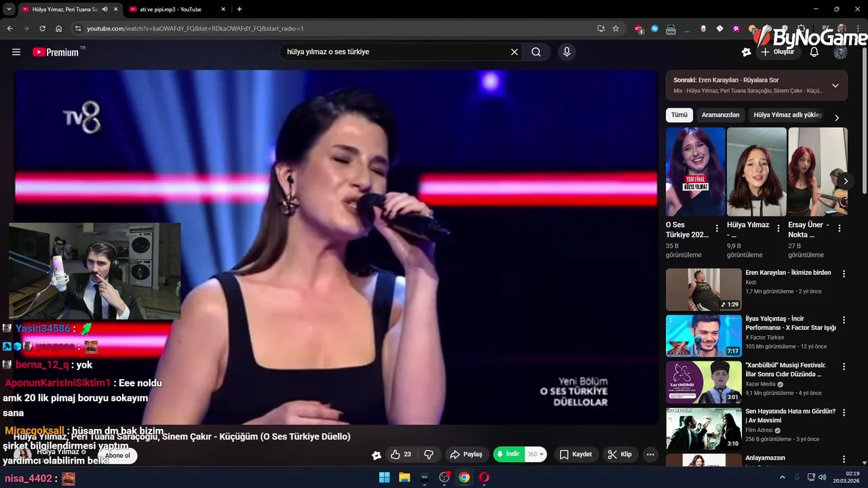Screen dimensions: 868x488
Task: Expand the upcoming Mix playlist panel
Action: tap(835, 85)
